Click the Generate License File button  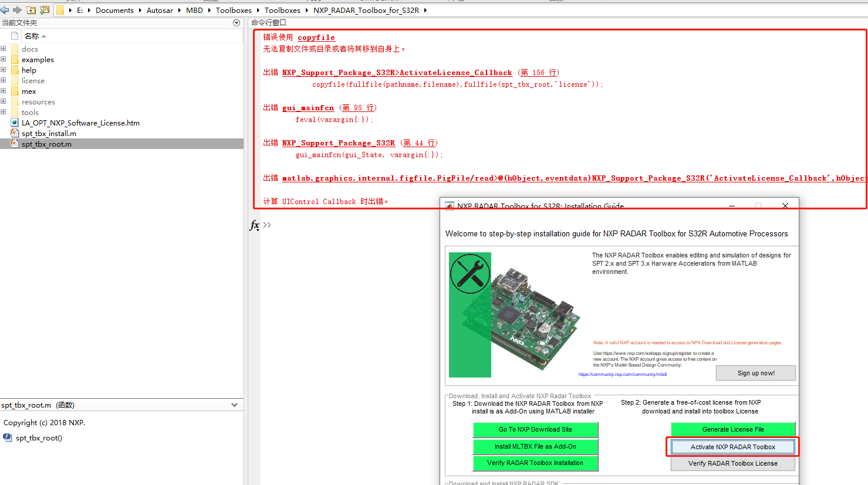point(733,429)
